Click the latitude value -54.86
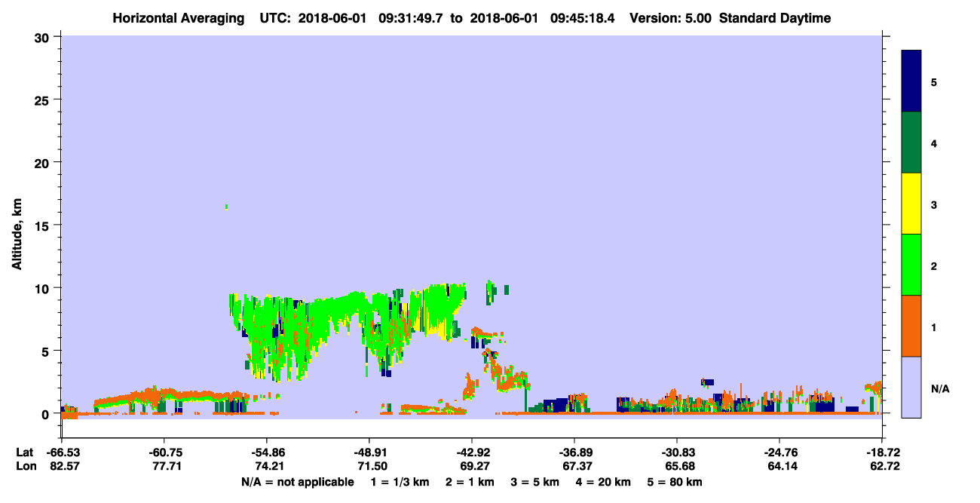This screenshot has height=503, width=980. click(266, 452)
